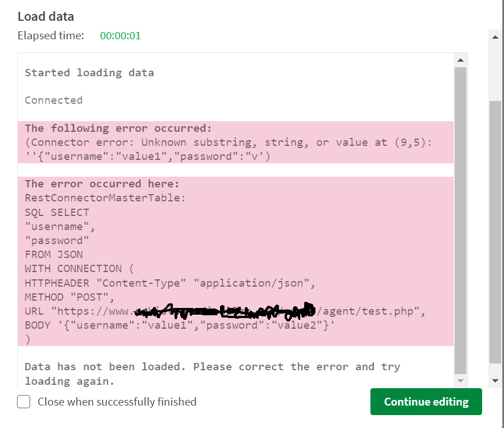
Task: Click the URL line ending in test.php
Action: click(225, 311)
